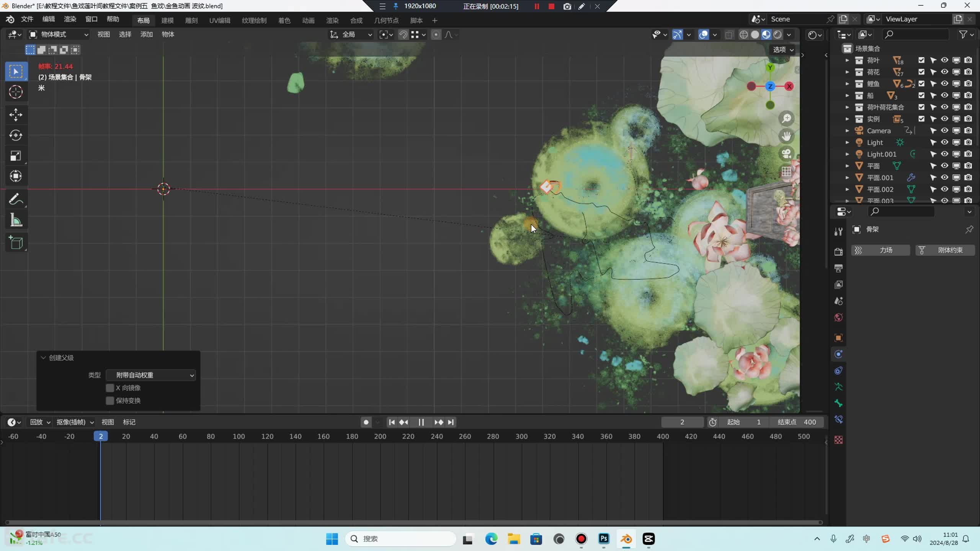The height and width of the screenshot is (551, 980).
Task: Open the 回放 playback dropdown
Action: pyautogui.click(x=40, y=422)
